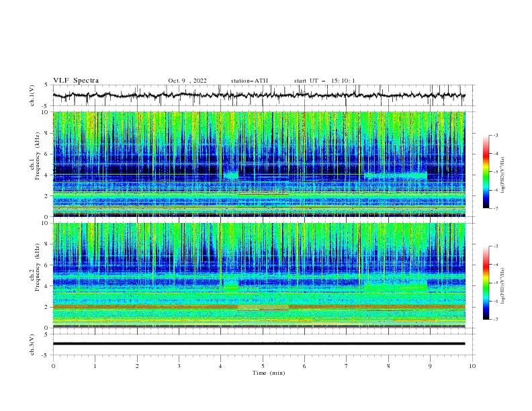
Task: Click time axis tick label "2"
Action: click(137, 366)
